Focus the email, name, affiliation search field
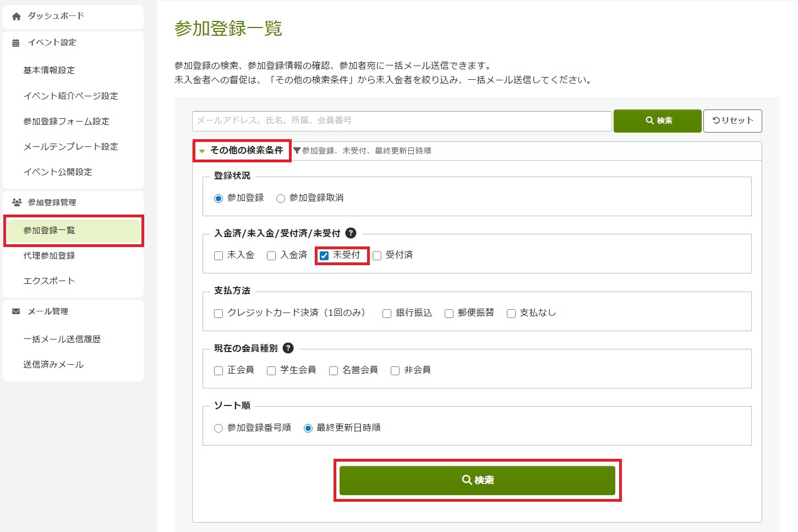This screenshot has width=798, height=532. click(x=402, y=120)
